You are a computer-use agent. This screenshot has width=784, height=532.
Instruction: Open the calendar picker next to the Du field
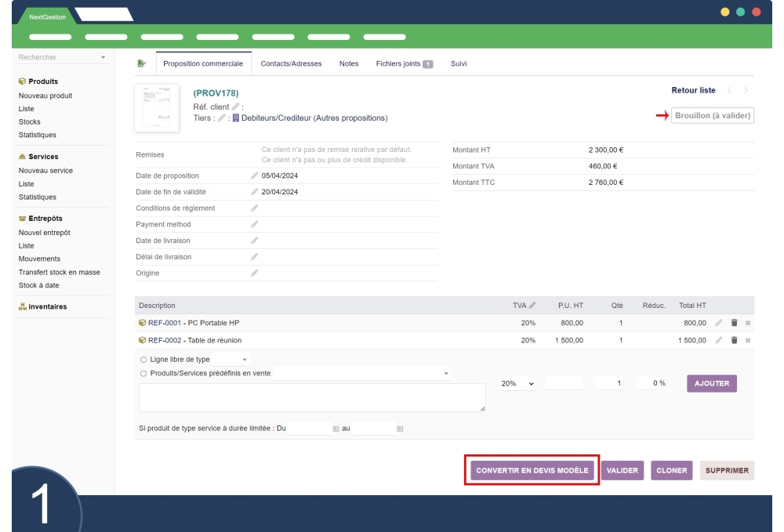pos(334,427)
